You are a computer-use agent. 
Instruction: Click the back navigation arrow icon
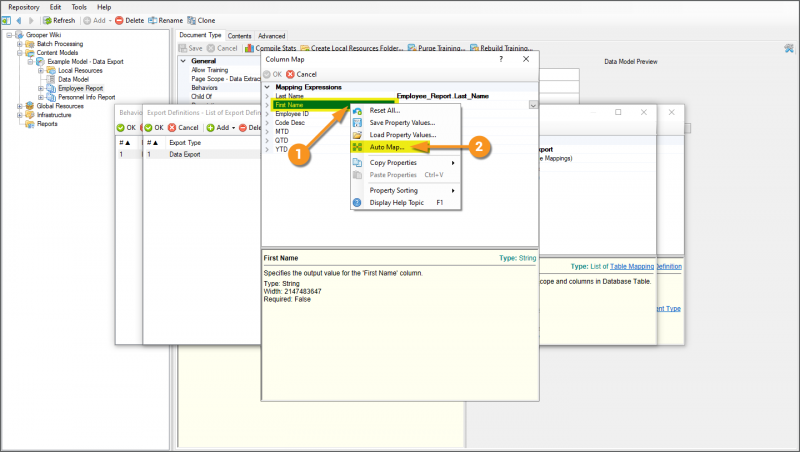(19, 20)
